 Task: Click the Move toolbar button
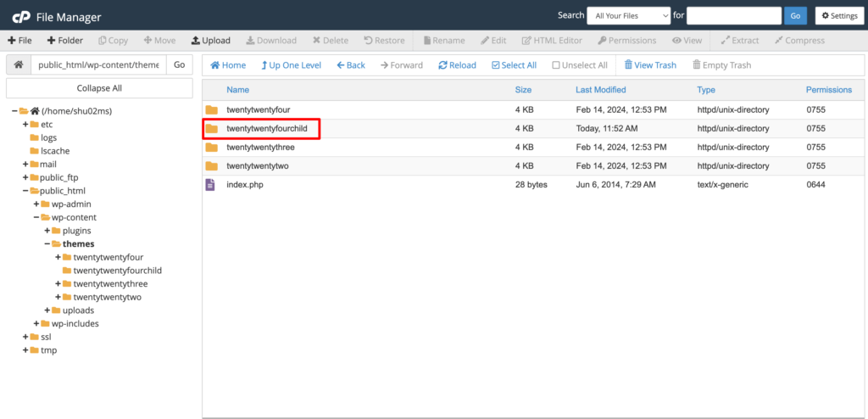(x=159, y=41)
